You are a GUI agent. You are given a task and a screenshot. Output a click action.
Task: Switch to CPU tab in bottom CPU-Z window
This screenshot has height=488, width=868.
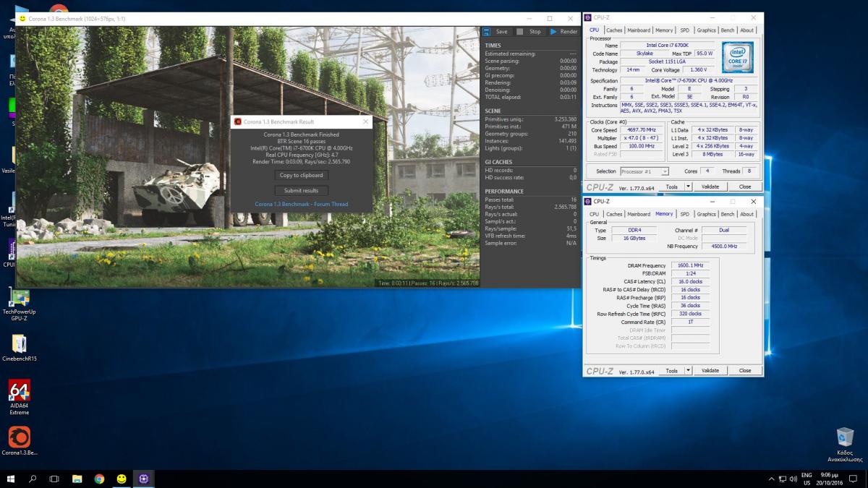tap(594, 214)
